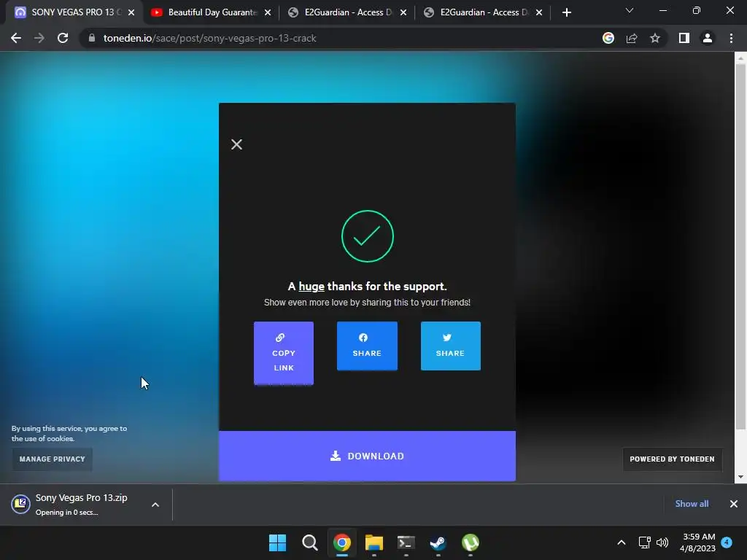The width and height of the screenshot is (747, 560).
Task: Close the downloads bar
Action: tap(734, 504)
